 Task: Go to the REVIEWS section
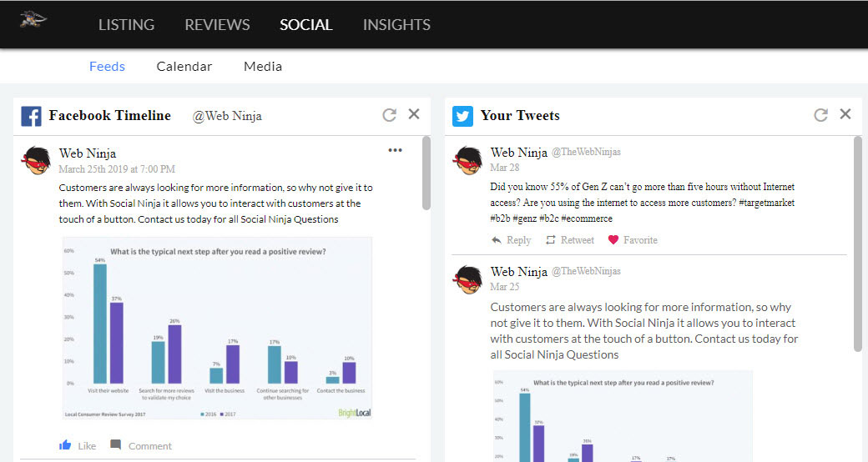click(217, 24)
